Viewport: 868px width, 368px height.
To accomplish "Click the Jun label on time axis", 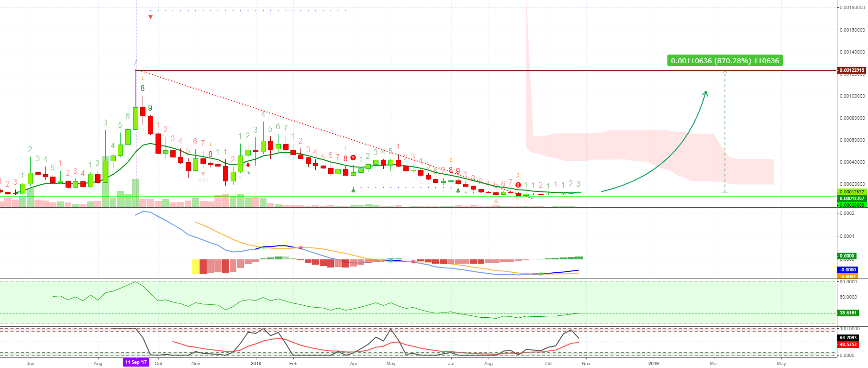I will [31, 364].
